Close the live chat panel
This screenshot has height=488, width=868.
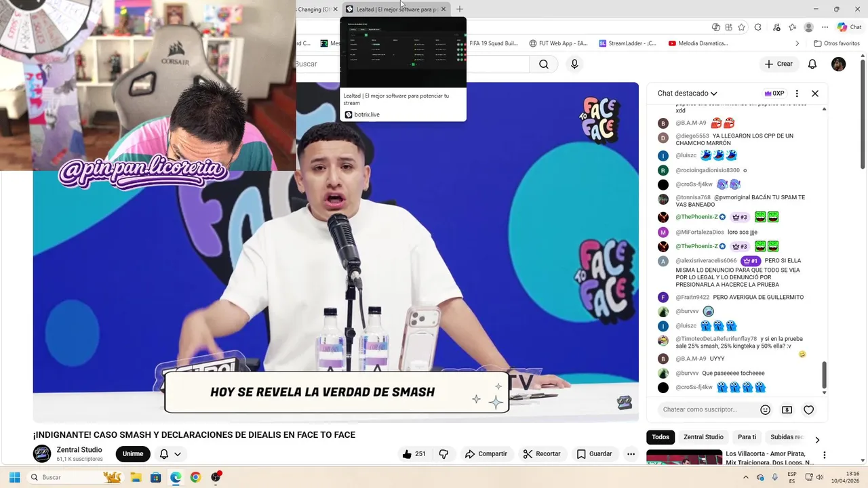point(815,94)
